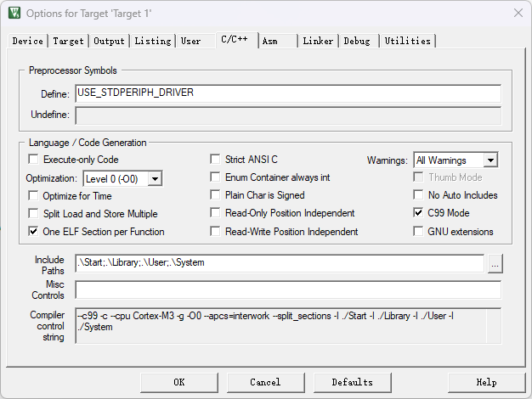
Task: Close the Options dialog window
Action: [518, 14]
